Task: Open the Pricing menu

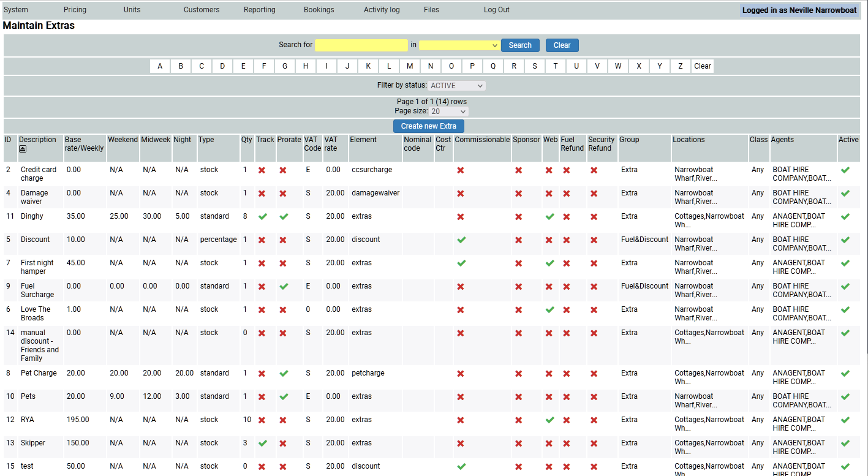Action: click(75, 10)
